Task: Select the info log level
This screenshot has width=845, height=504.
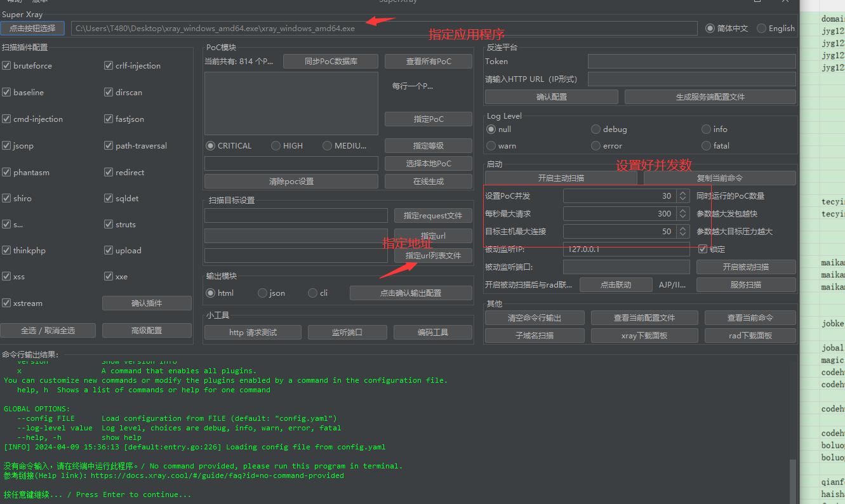Action: click(x=706, y=129)
